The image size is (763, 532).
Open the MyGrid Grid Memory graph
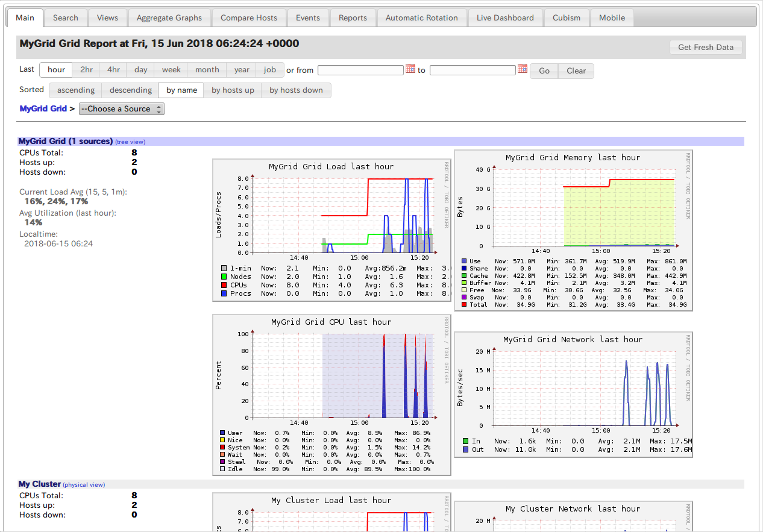(x=573, y=230)
